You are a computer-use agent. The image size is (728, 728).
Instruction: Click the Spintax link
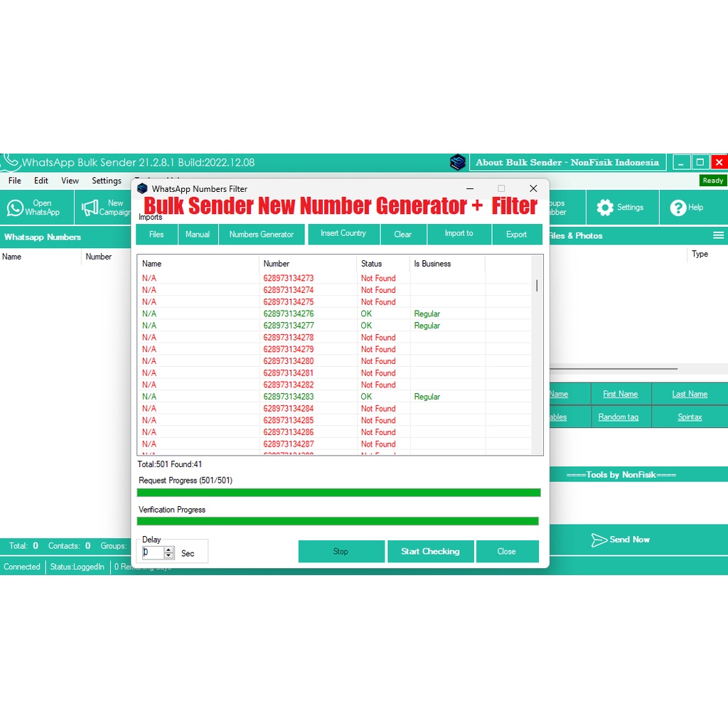tap(690, 417)
